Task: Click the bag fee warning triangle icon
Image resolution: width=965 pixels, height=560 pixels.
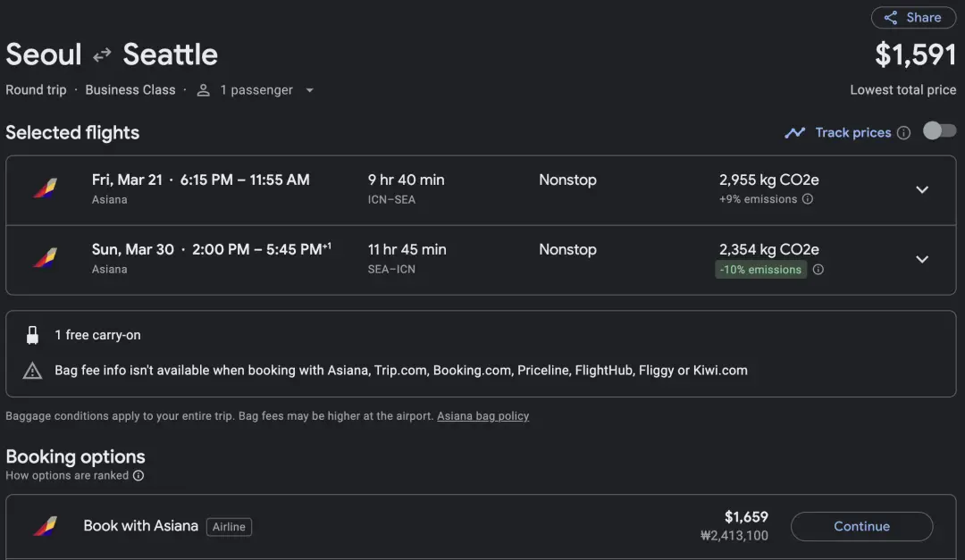Action: (x=33, y=371)
